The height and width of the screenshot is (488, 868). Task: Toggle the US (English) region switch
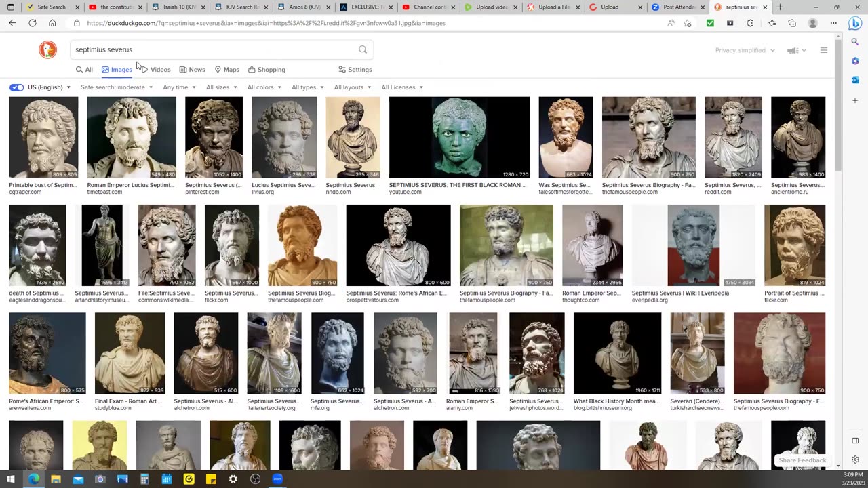16,87
